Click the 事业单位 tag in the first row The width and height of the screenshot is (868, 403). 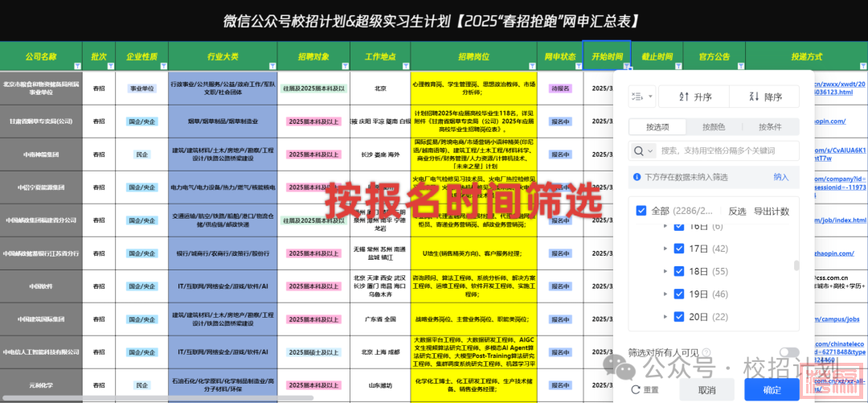pyautogui.click(x=141, y=88)
